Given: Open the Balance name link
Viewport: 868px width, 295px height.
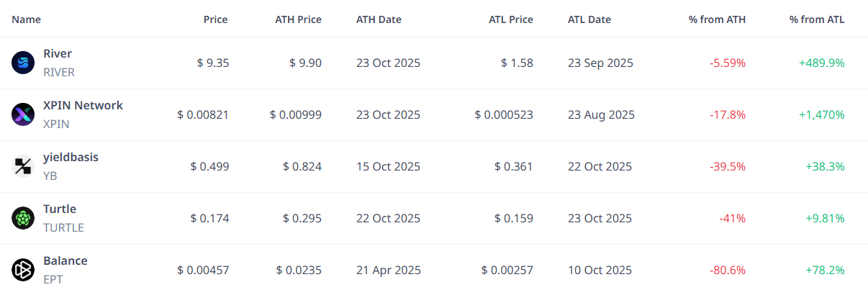Looking at the screenshot, I should click(65, 261).
